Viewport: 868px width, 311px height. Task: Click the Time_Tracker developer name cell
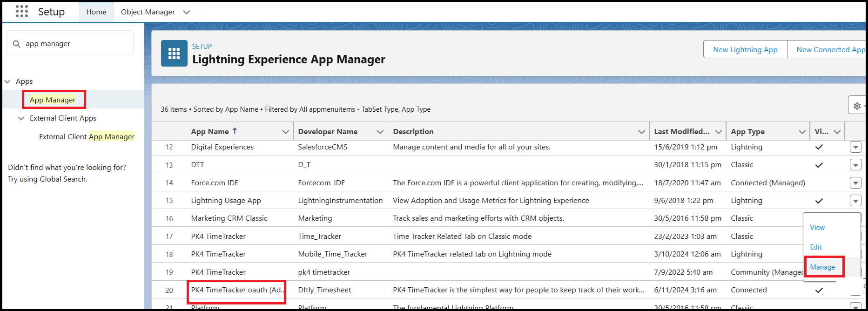[320, 237]
